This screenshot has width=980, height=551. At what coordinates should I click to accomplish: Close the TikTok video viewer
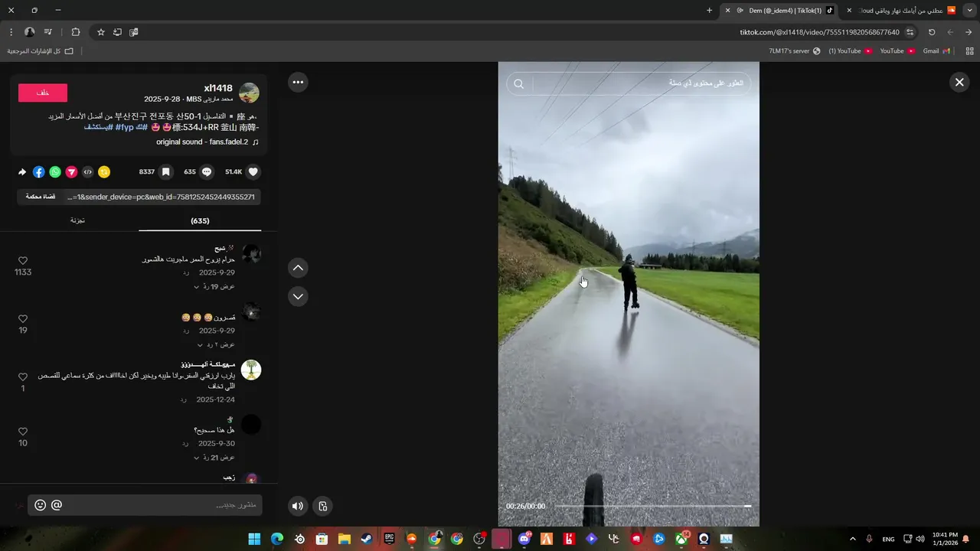click(x=959, y=83)
